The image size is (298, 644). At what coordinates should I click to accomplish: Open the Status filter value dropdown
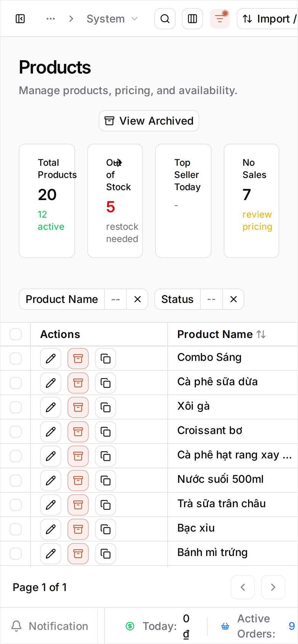coord(211,299)
